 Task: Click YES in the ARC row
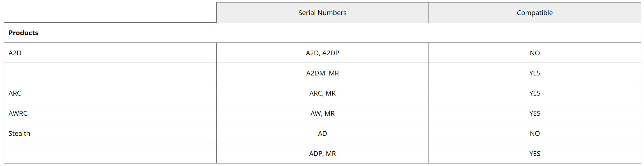pos(534,93)
